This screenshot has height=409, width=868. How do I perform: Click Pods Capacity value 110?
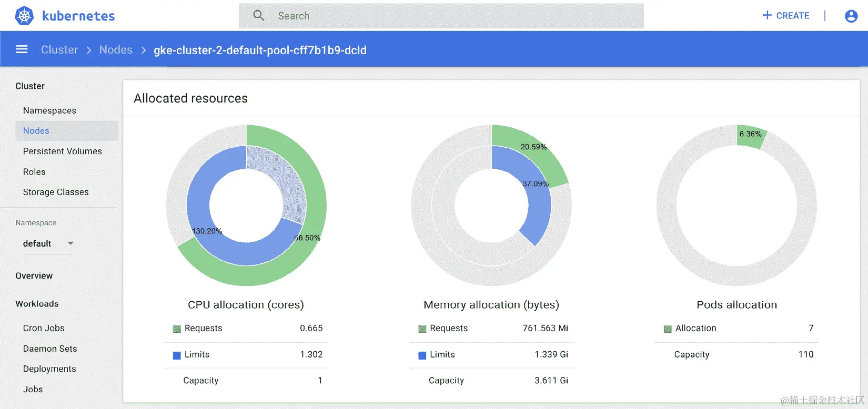806,354
